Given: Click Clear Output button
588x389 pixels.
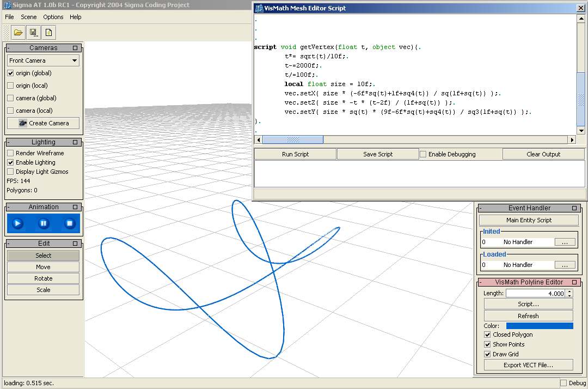Looking at the screenshot, I should click(543, 154).
